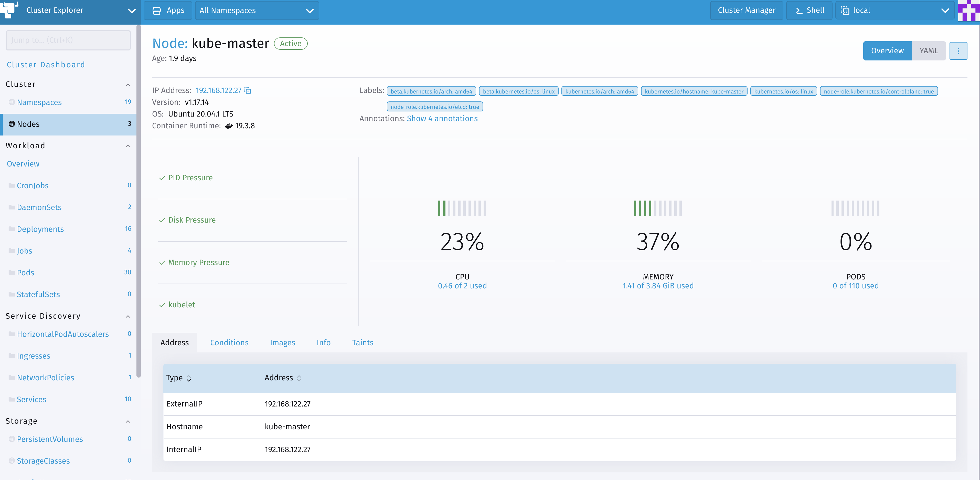The width and height of the screenshot is (980, 480).
Task: Click the Jump to search field
Action: point(68,40)
